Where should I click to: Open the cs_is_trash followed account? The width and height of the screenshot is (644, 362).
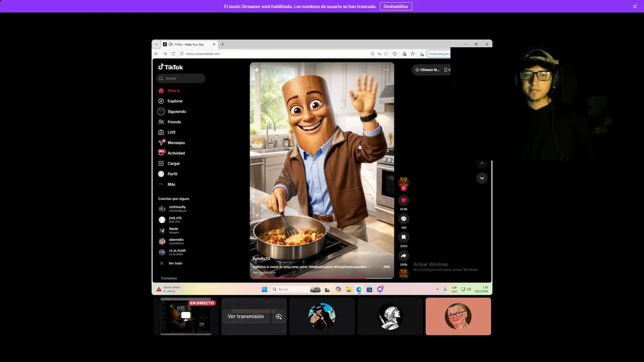[x=173, y=252]
